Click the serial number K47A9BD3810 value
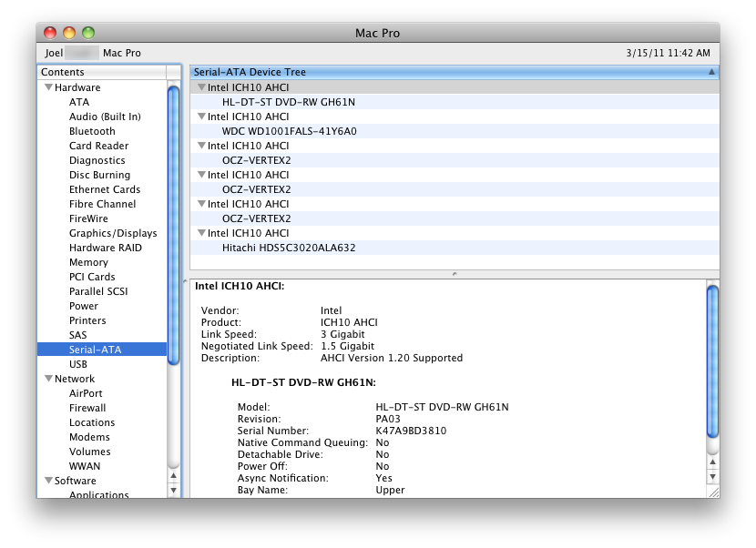 pyautogui.click(x=411, y=431)
